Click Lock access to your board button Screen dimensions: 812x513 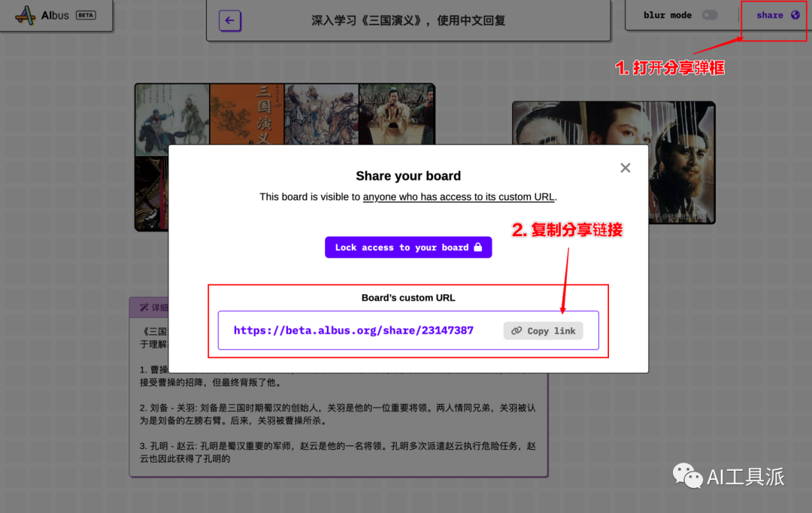[408, 247]
